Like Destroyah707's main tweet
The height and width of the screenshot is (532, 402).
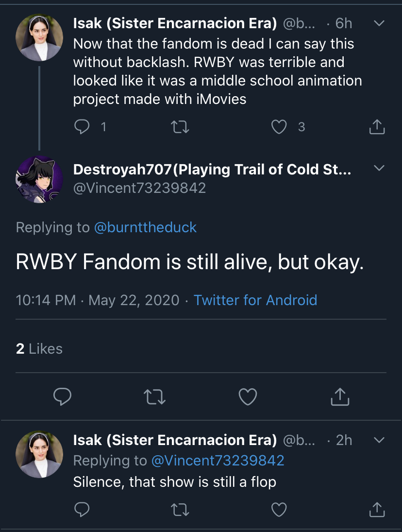click(x=248, y=396)
